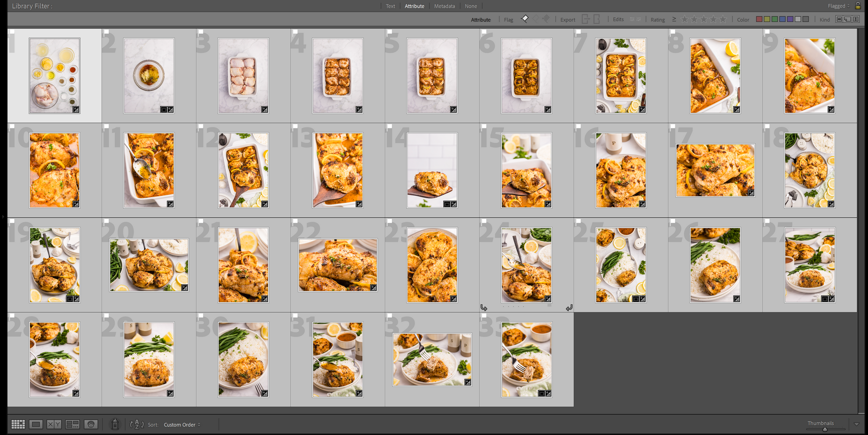The image size is (868, 435).
Task: Switch to the Text filter tab
Action: [390, 6]
